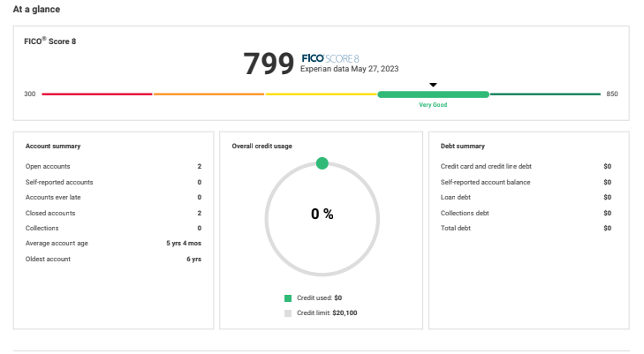This screenshot has height=354, width=644.
Task: Click the 'Self-reported accounts' row label
Action: pos(59,182)
